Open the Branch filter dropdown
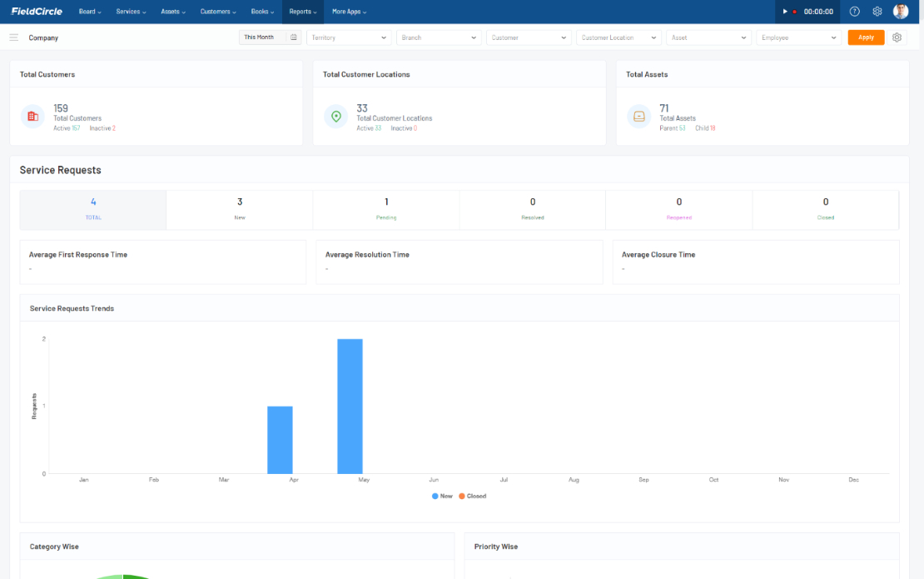This screenshot has width=924, height=579. pyautogui.click(x=439, y=37)
